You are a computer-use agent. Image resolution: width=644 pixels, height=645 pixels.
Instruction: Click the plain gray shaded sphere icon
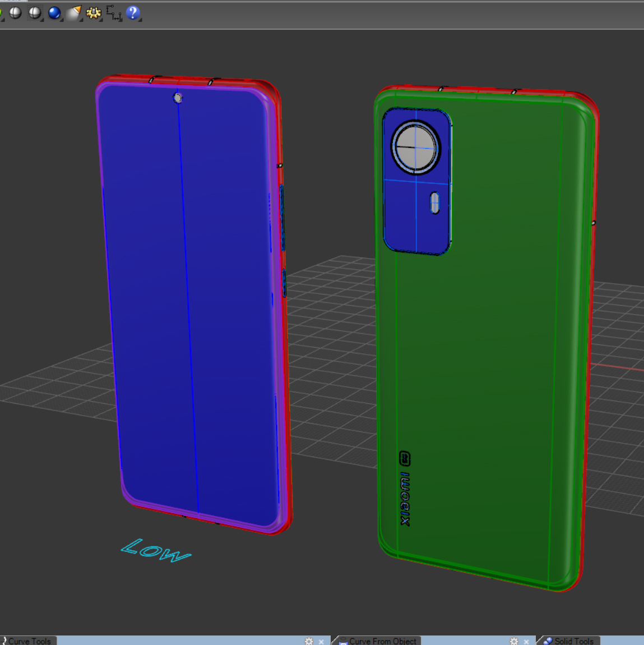point(15,12)
